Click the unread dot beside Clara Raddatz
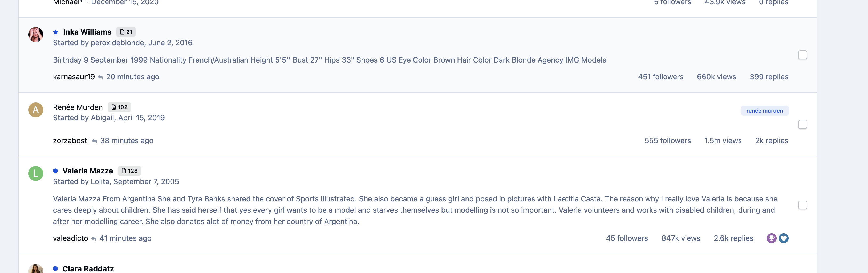This screenshot has height=273, width=868. [x=55, y=269]
